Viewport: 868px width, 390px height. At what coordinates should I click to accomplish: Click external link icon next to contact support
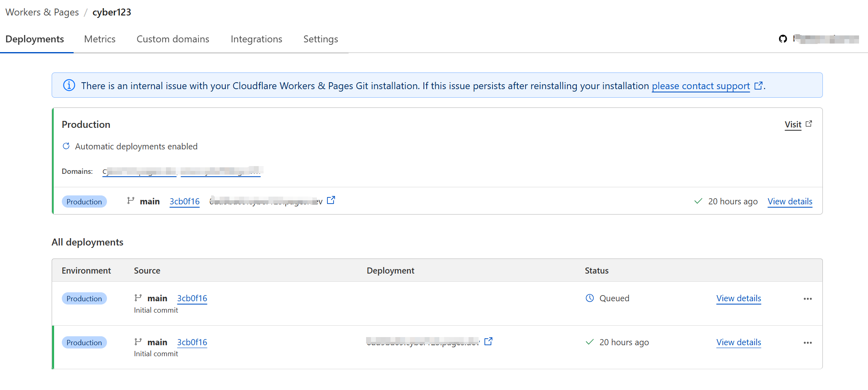click(758, 86)
